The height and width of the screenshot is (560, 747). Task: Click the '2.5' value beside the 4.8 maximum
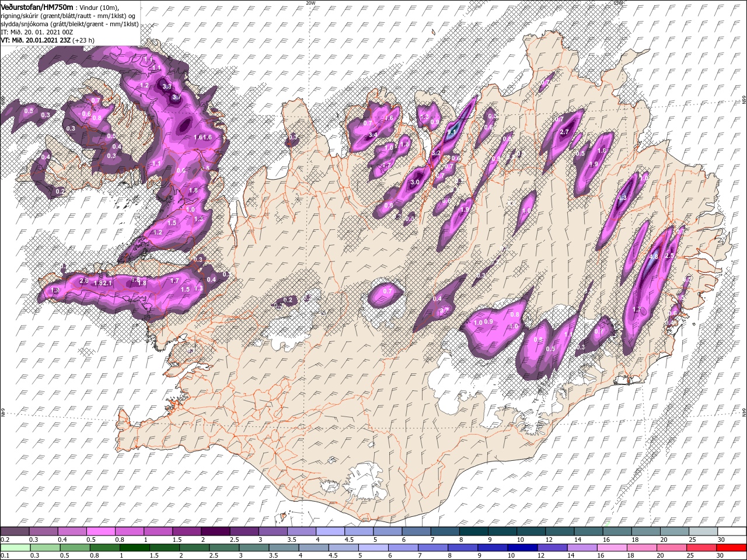[x=670, y=256]
